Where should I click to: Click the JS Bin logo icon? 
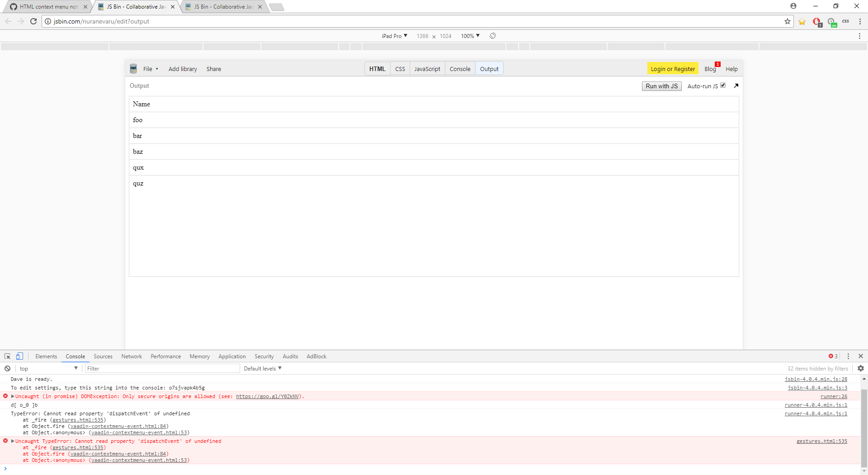[x=133, y=69]
